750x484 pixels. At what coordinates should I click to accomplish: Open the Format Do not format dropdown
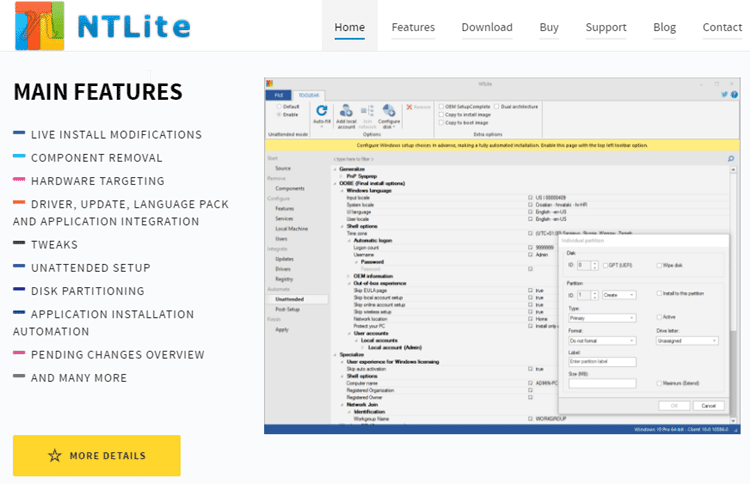[x=602, y=341]
